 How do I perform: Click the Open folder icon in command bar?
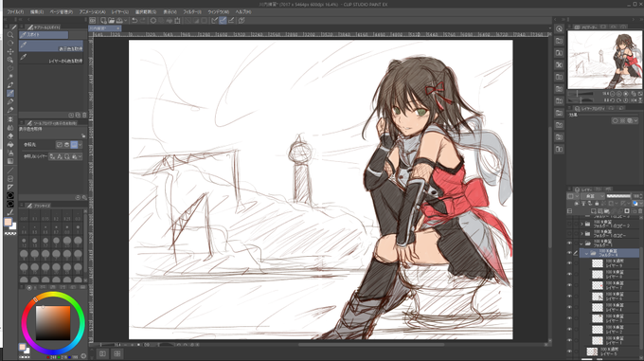112,20
